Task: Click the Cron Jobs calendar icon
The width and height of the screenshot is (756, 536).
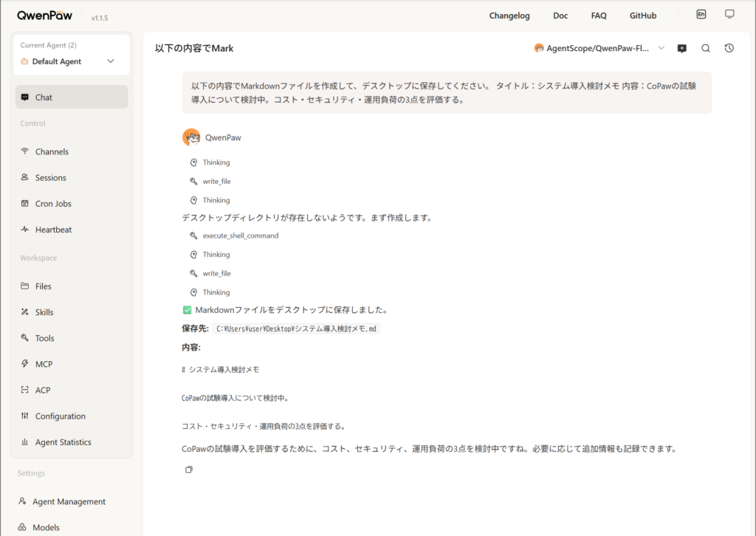Action: click(24, 204)
